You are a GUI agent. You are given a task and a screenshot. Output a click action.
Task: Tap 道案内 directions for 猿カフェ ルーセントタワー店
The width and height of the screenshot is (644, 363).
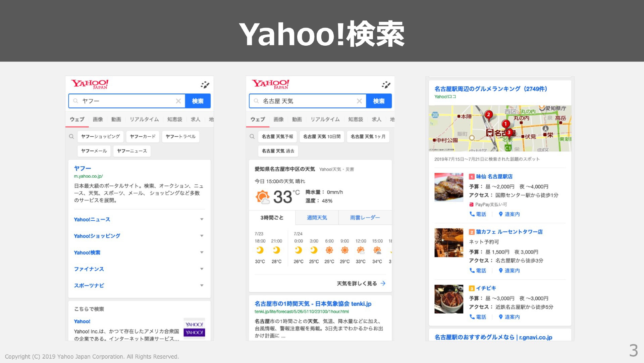click(x=509, y=270)
